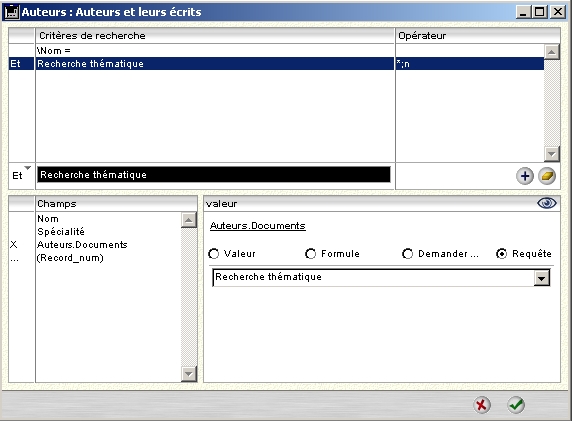
Task: Select the Formule radio button
Action: pos(310,254)
